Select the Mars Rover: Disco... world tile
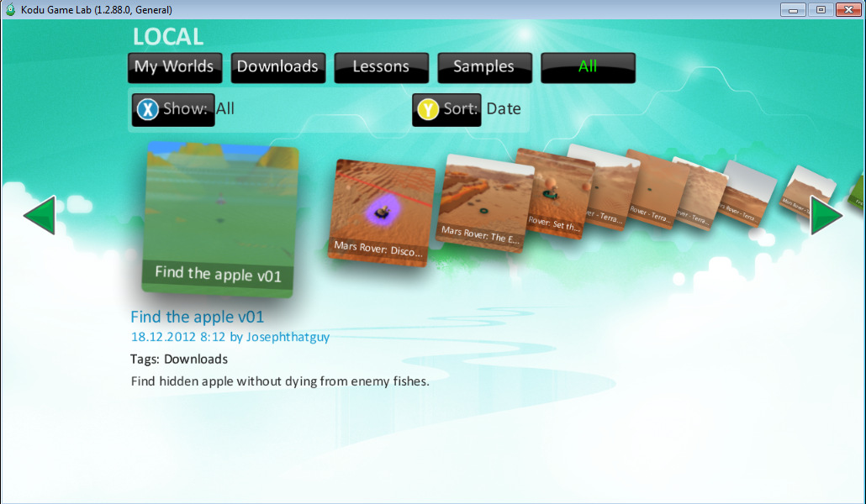 tap(381, 213)
